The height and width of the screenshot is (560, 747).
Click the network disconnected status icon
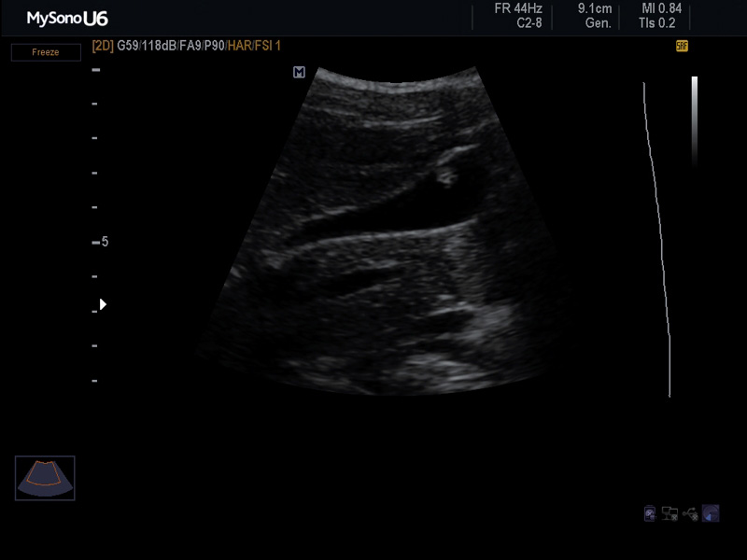669,514
